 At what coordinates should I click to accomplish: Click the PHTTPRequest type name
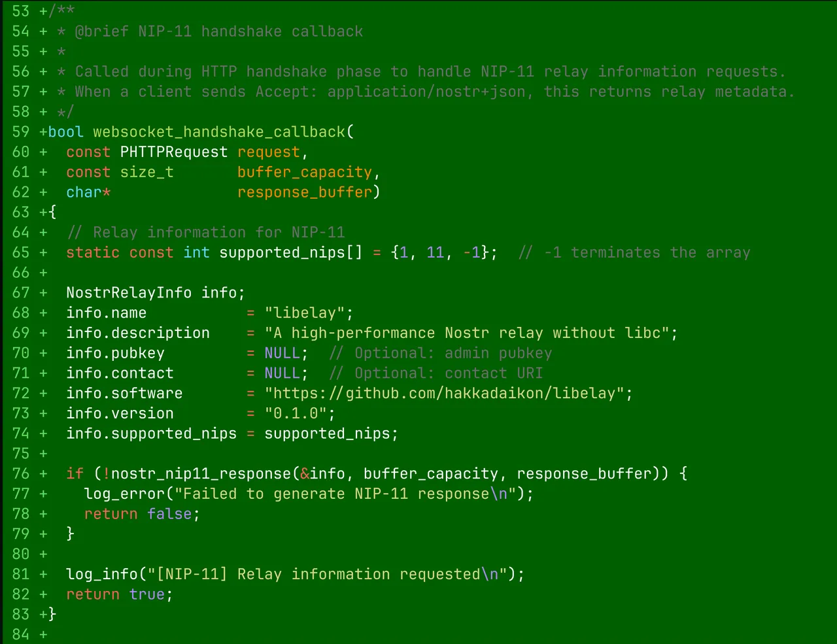[174, 152]
